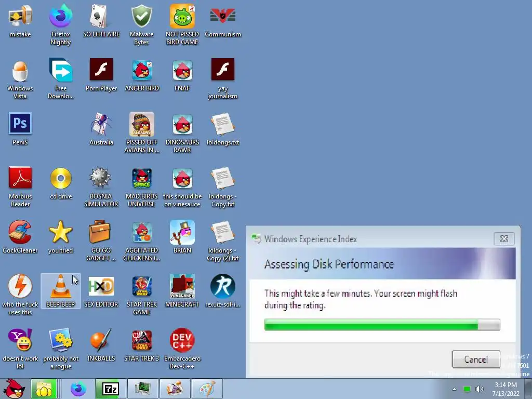
Task: Select the 'CockCleaner' icon
Action: (20, 237)
